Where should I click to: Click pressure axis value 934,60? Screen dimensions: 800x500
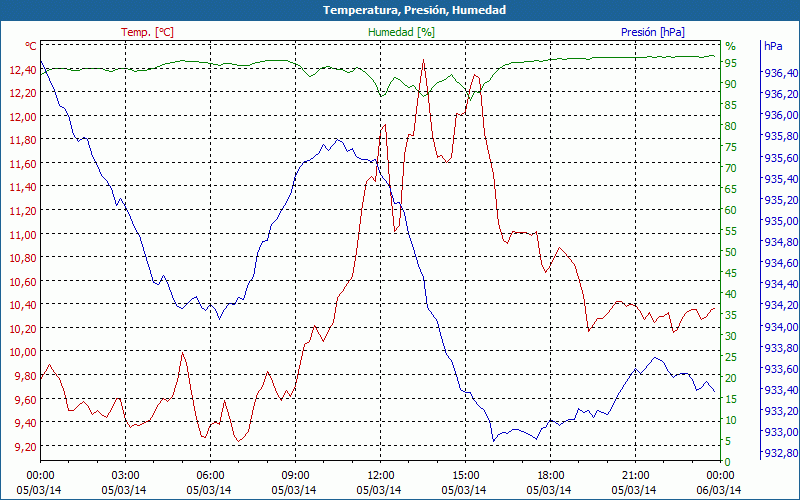click(x=780, y=263)
